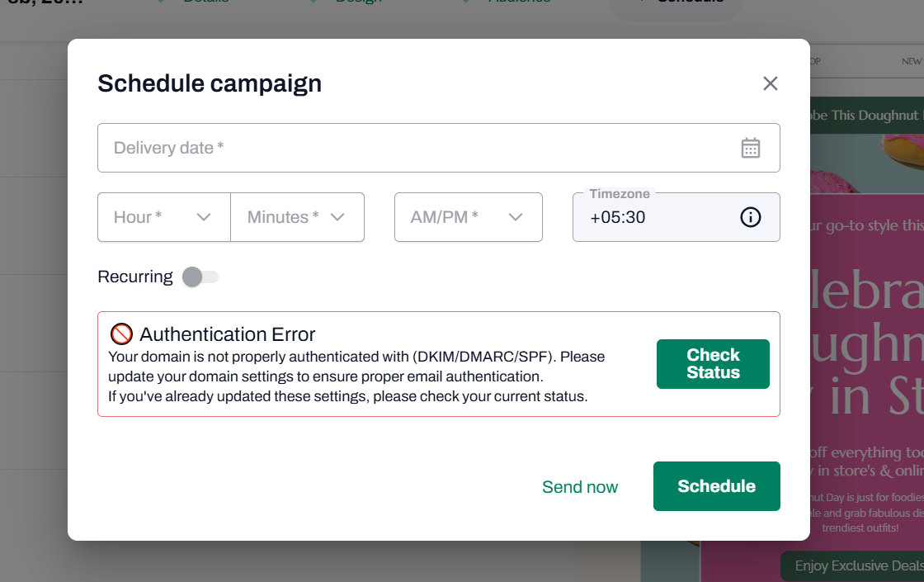Open the calendar picker icon
Screen dimensions: 924x582
tap(750, 148)
